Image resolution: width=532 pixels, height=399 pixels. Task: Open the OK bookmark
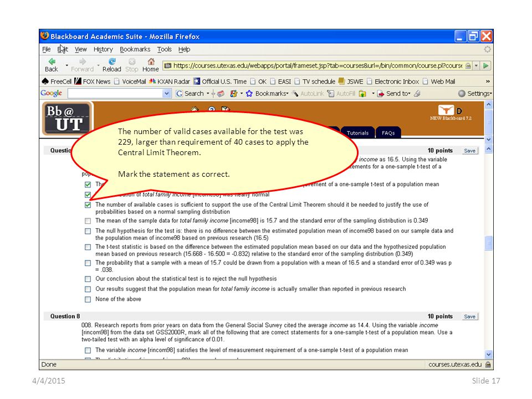[259, 81]
